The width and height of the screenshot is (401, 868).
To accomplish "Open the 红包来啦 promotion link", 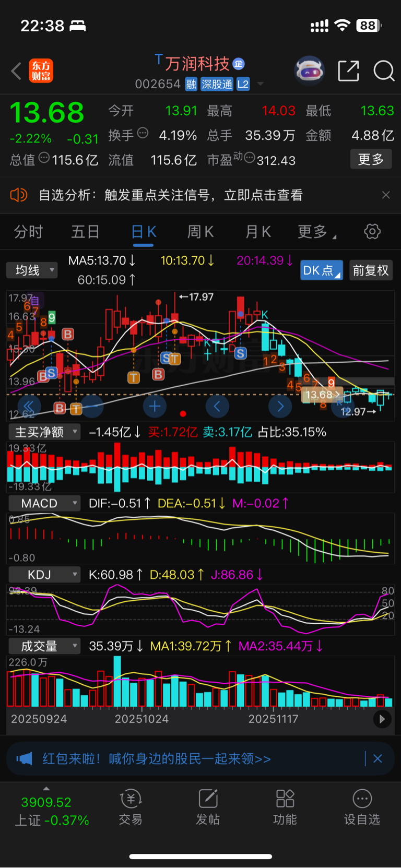I will click(156, 758).
